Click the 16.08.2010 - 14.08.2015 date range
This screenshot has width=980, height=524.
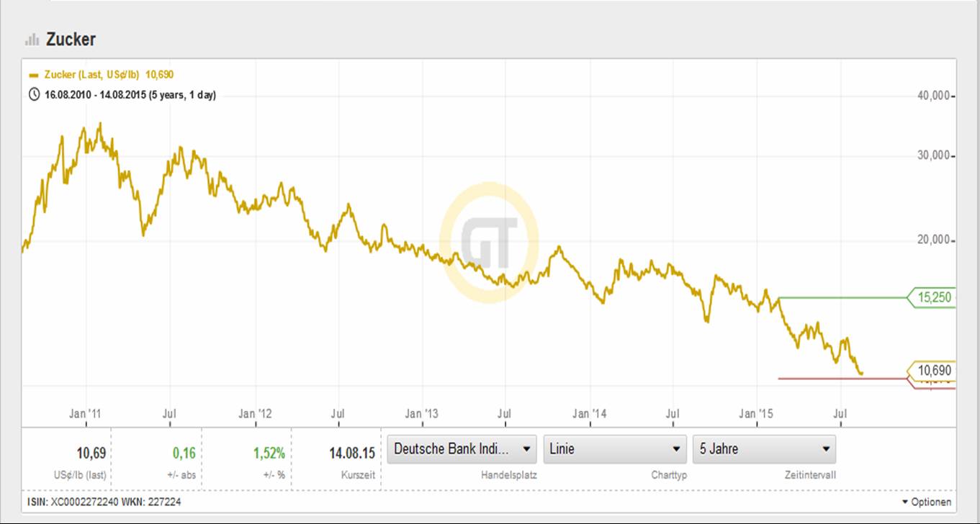pyautogui.click(x=130, y=95)
